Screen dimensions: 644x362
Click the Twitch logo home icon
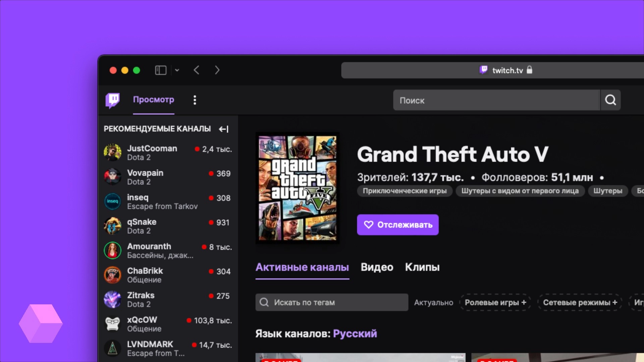(x=113, y=100)
